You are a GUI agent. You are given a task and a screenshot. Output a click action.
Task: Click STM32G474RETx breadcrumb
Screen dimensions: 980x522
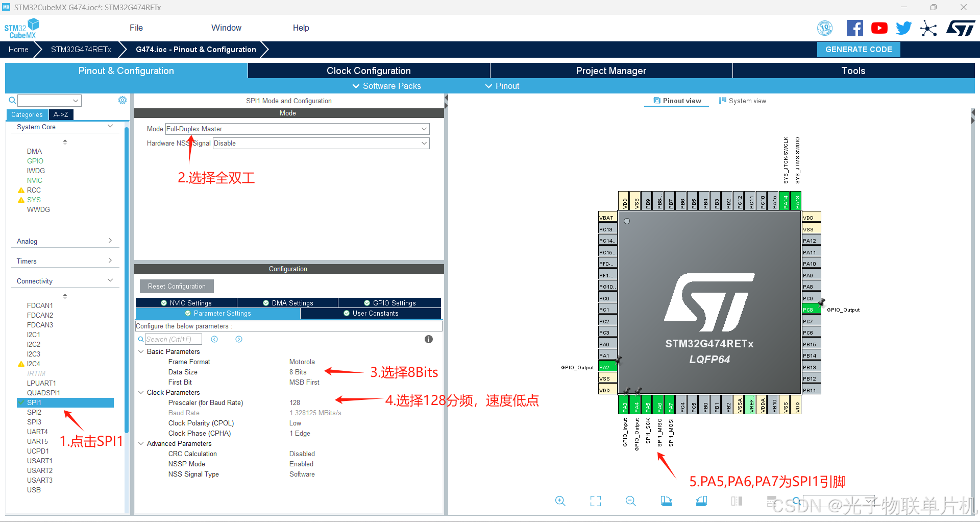point(81,50)
